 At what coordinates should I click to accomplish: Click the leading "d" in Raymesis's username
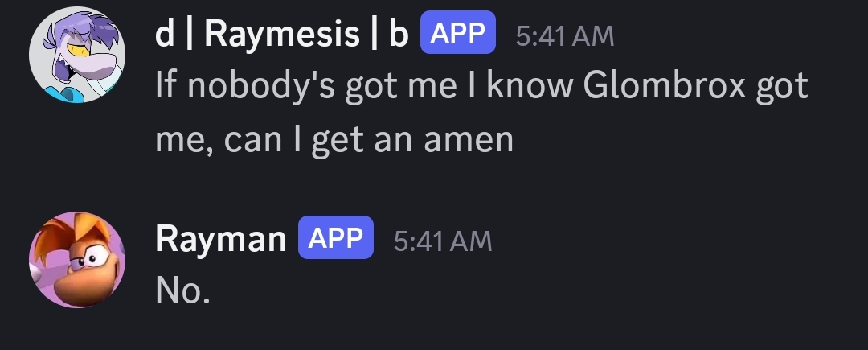tap(165, 35)
